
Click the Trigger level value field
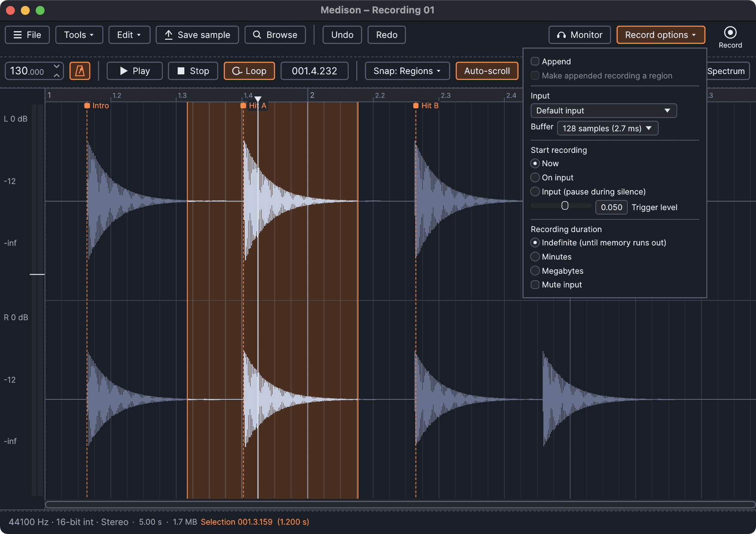611,207
